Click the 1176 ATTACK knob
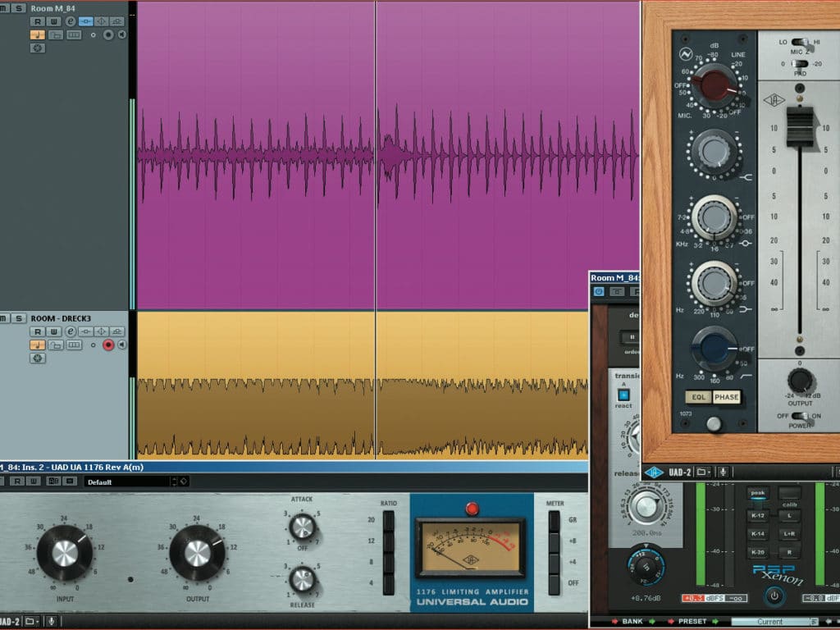Viewport: 840px width, 630px height. click(302, 527)
